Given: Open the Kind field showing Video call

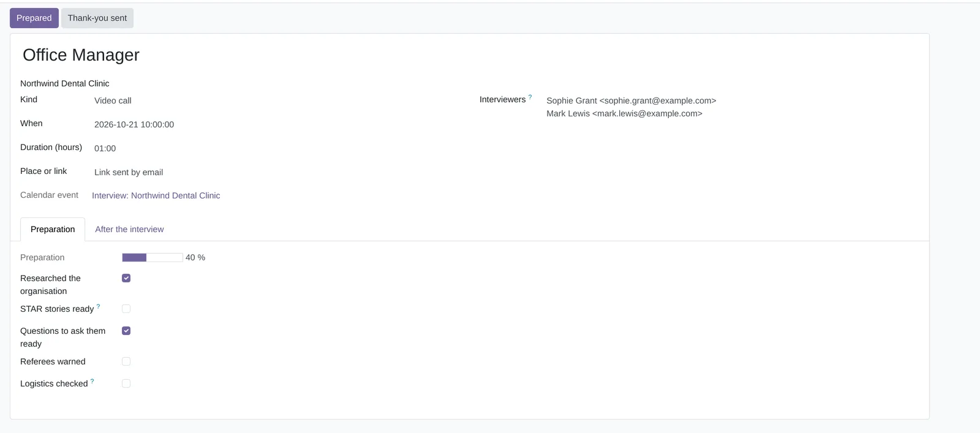Looking at the screenshot, I should [x=113, y=100].
